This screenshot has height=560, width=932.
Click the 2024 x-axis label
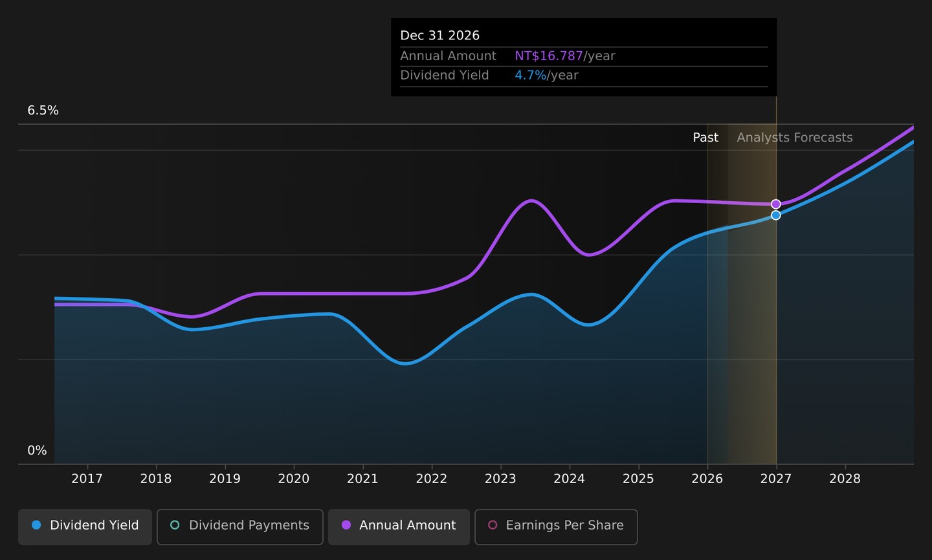[x=570, y=479]
